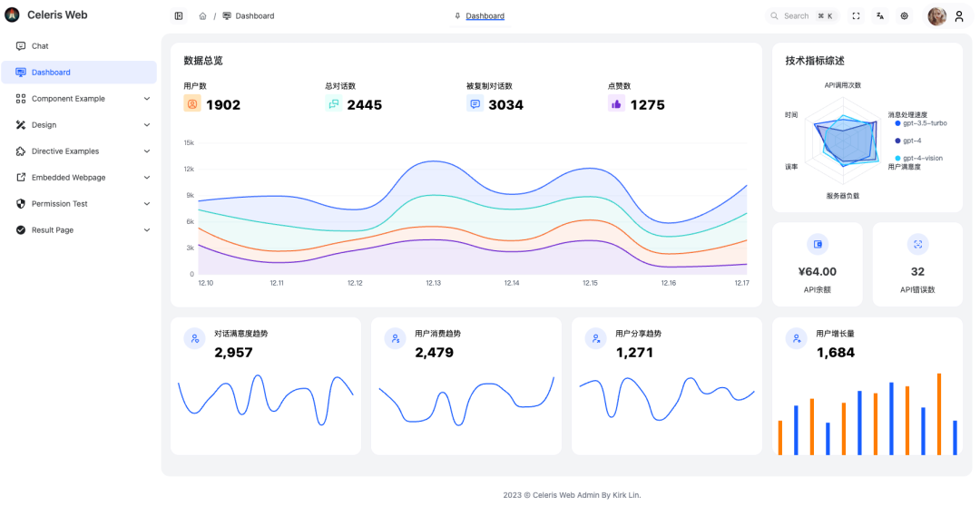
Task: Open the language translation icon
Action: [880, 16]
